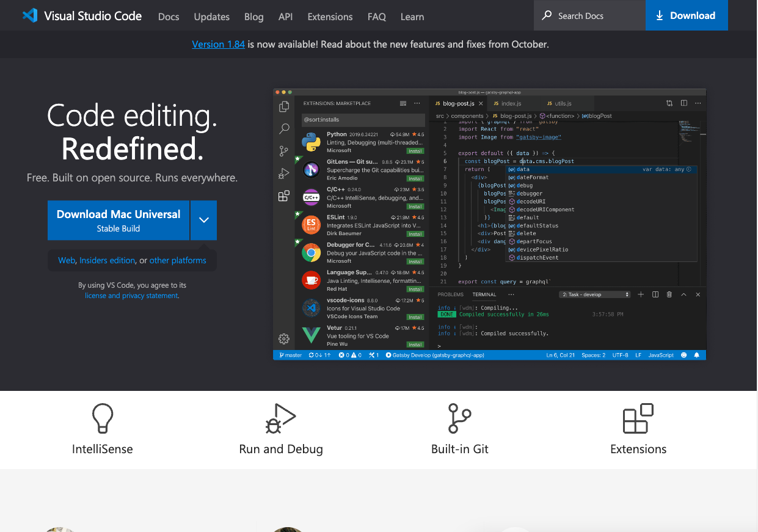Click the compare changes icon in editor title bar

pos(669,103)
